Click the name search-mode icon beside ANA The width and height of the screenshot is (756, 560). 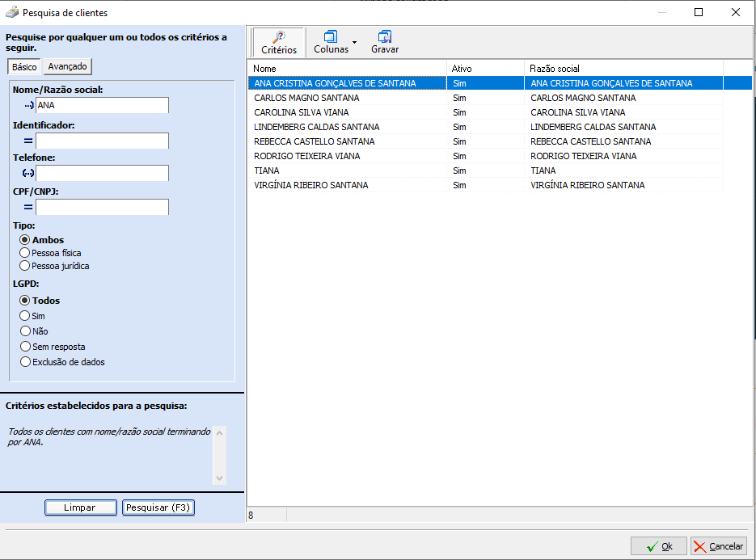29,105
